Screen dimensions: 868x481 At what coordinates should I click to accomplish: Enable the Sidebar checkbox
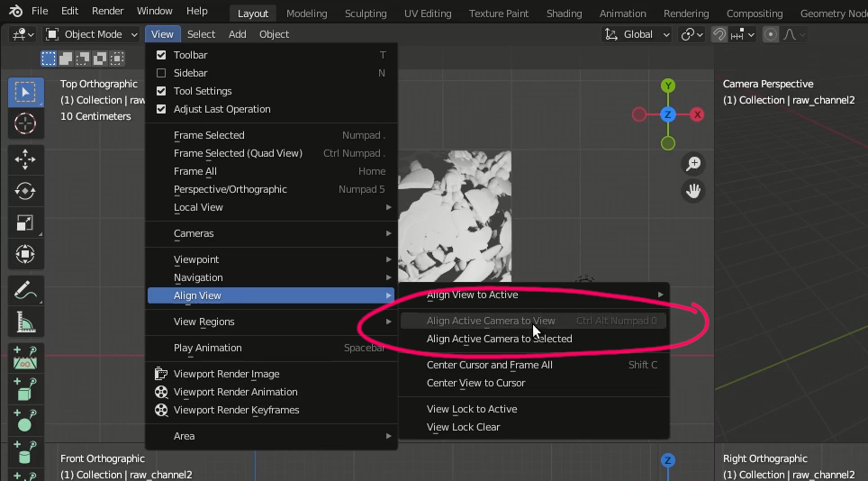(x=161, y=73)
